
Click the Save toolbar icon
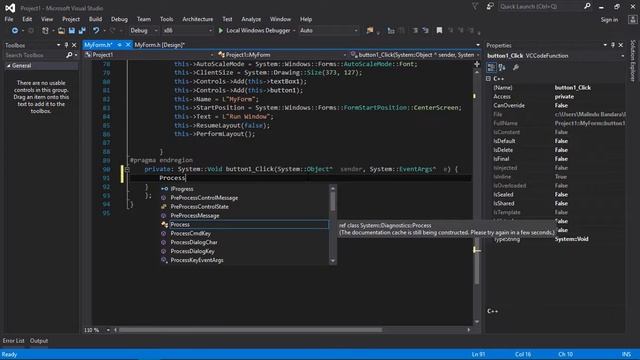pos(72,31)
